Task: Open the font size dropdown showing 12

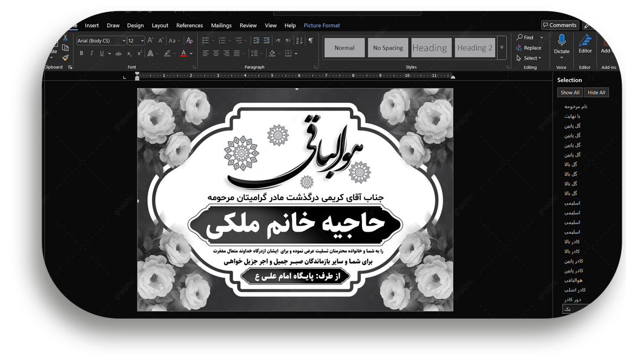Action: pyautogui.click(x=142, y=41)
